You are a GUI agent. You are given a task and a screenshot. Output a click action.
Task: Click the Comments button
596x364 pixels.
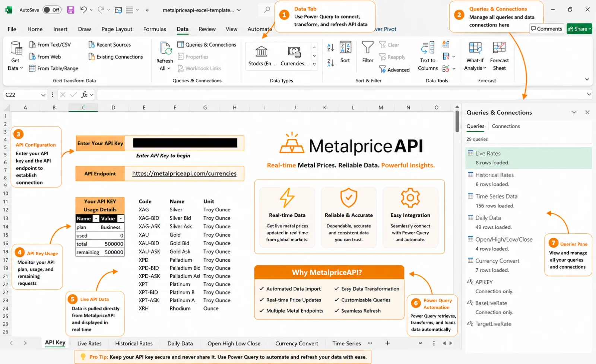click(x=546, y=29)
